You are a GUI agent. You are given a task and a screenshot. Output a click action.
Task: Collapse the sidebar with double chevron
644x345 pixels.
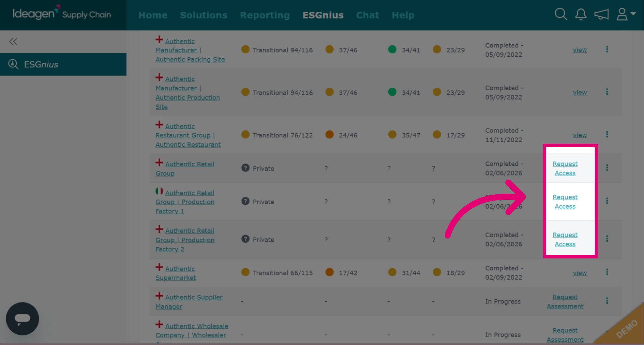pyautogui.click(x=13, y=42)
